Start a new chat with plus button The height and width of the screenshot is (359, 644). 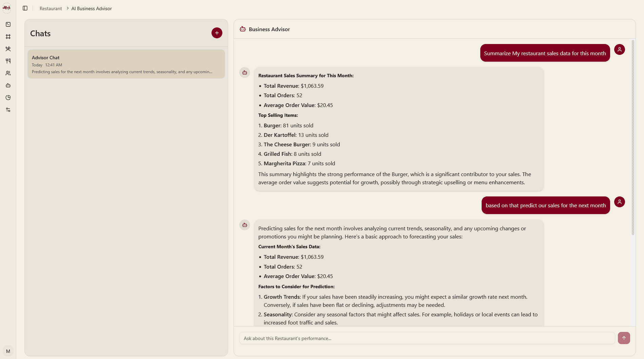pos(217,33)
